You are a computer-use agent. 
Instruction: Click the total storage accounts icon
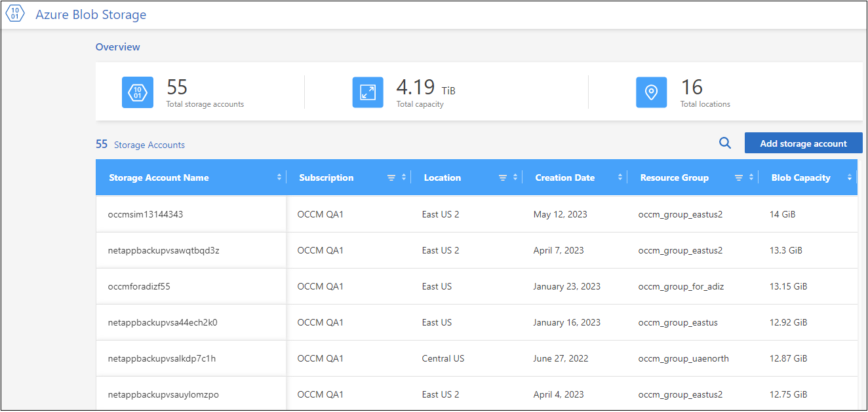coord(138,92)
